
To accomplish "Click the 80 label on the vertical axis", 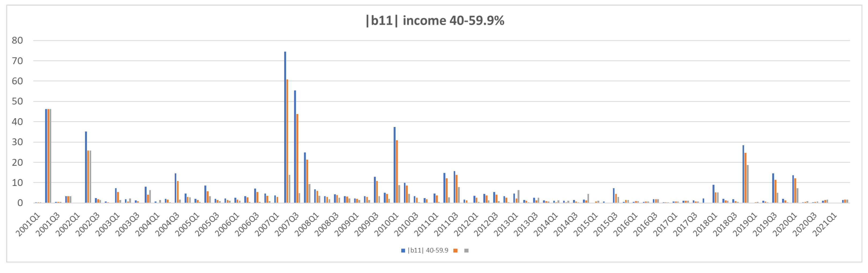I will (x=17, y=41).
